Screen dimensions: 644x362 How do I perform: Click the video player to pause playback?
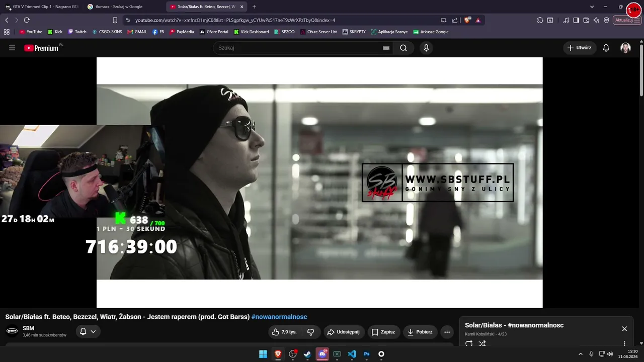pos(319,182)
